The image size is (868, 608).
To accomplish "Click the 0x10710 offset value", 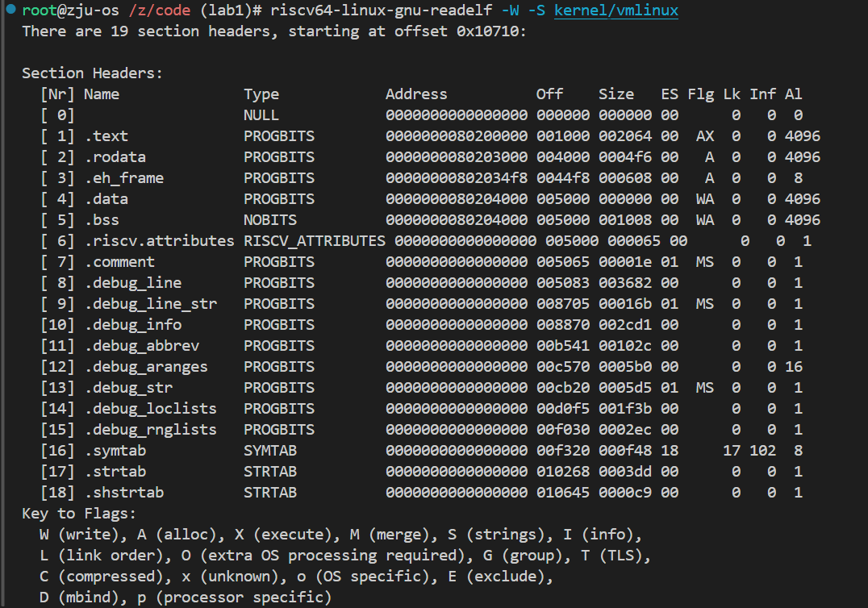I will [x=487, y=31].
